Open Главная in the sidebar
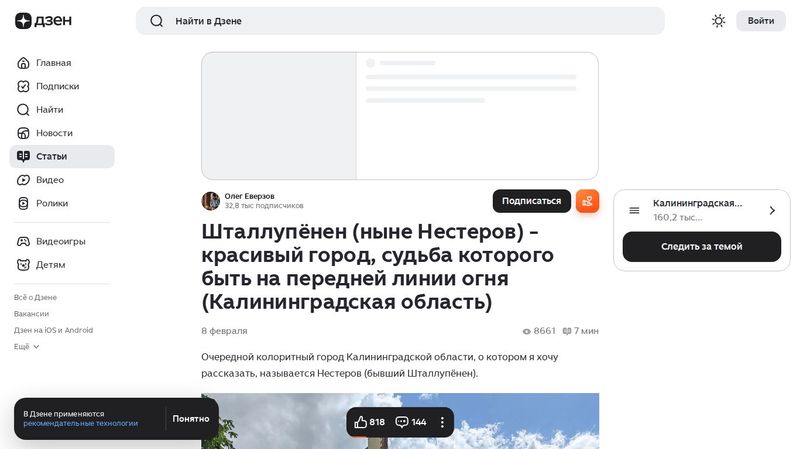 pos(53,63)
